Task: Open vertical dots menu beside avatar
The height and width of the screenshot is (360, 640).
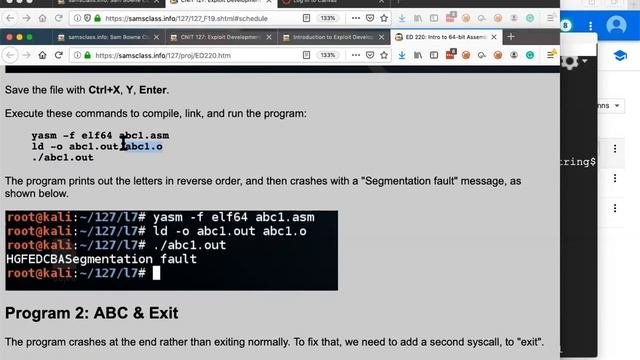Action: (590, 26)
